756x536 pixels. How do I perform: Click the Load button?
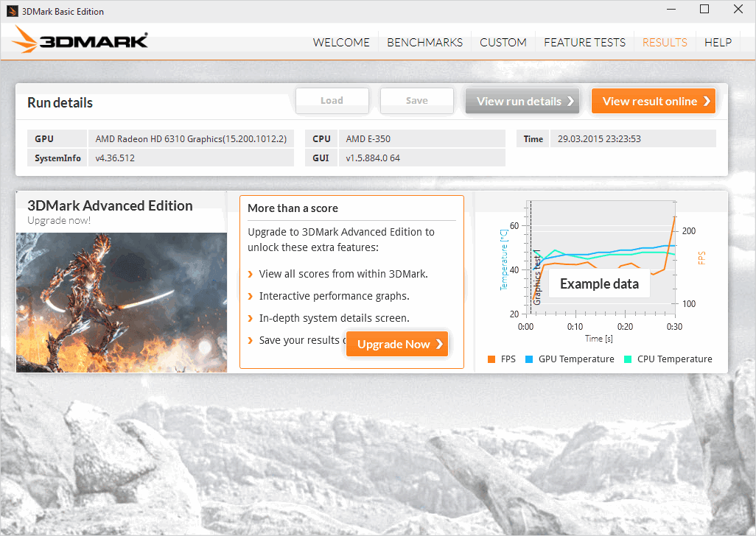[x=332, y=101]
